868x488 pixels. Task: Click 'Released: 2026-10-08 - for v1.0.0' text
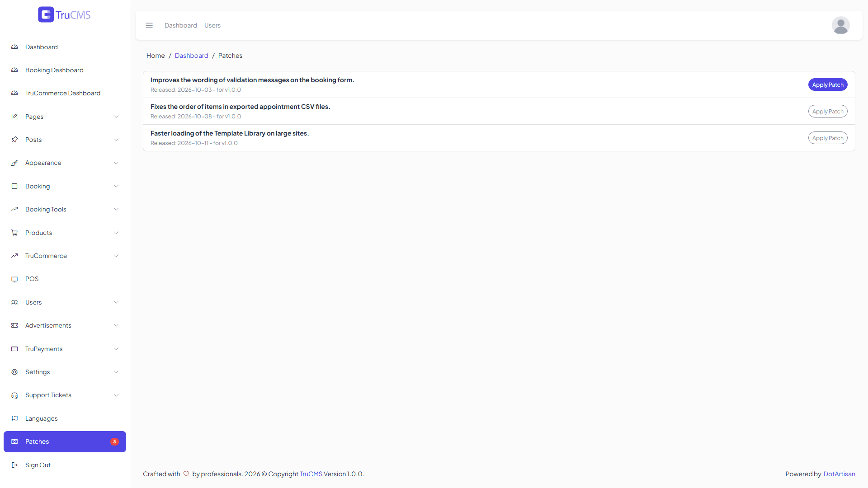[x=196, y=117]
